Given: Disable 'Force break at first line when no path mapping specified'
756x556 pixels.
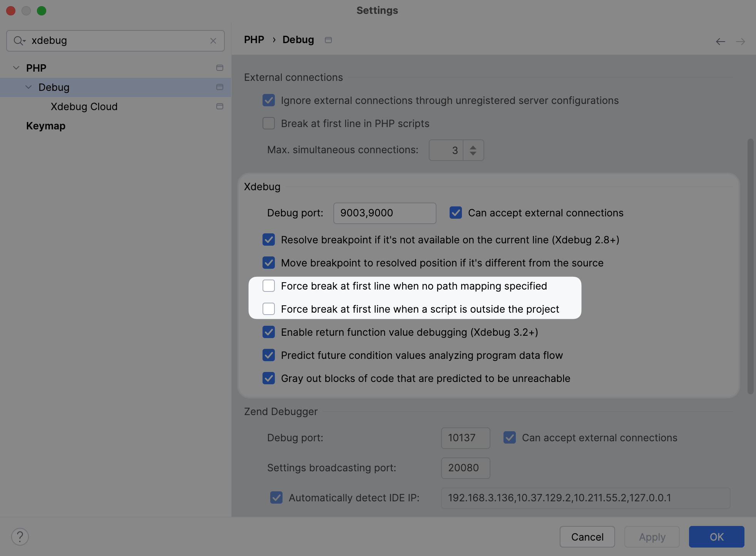Looking at the screenshot, I should pyautogui.click(x=268, y=285).
